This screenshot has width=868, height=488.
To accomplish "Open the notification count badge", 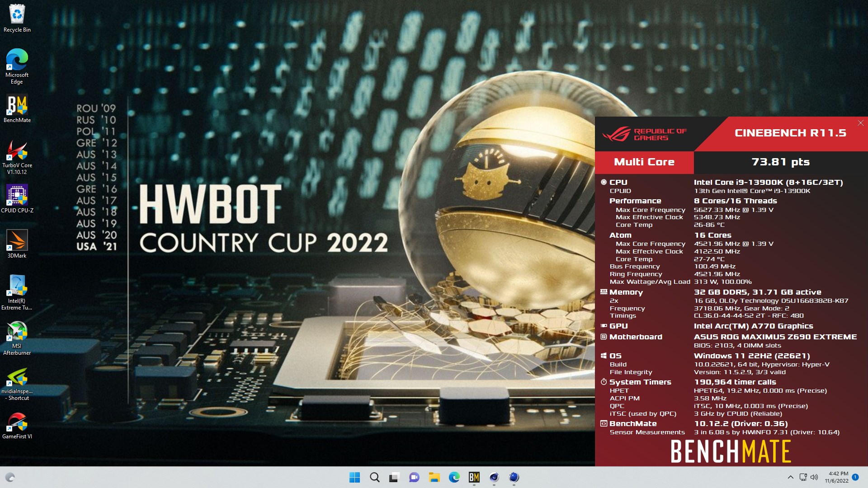I will point(855,477).
